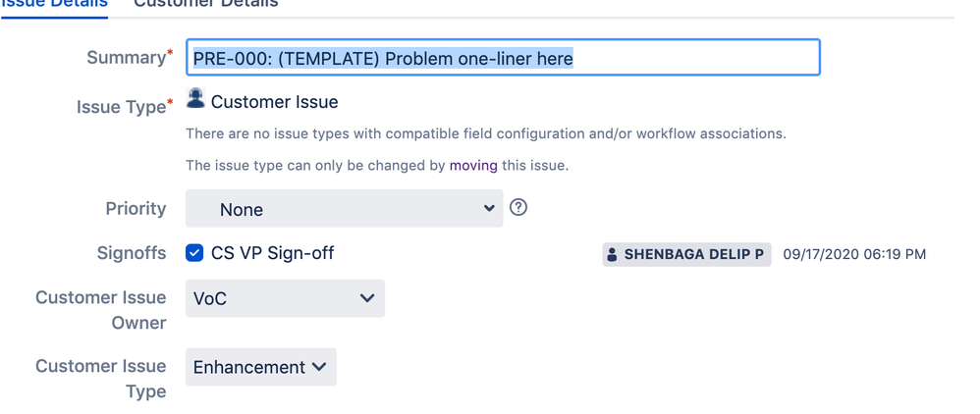This screenshot has height=414, width=980.
Task: Click the Customer Issue type label text
Action: pos(274,102)
